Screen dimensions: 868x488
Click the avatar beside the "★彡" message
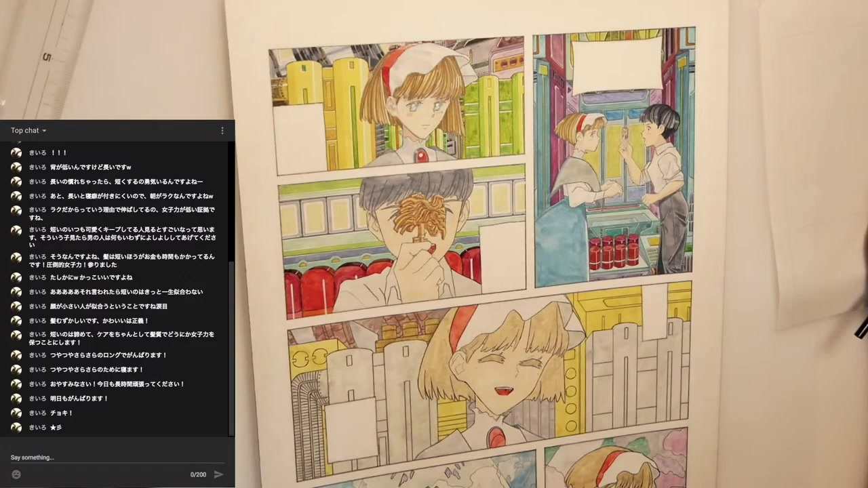(16, 428)
